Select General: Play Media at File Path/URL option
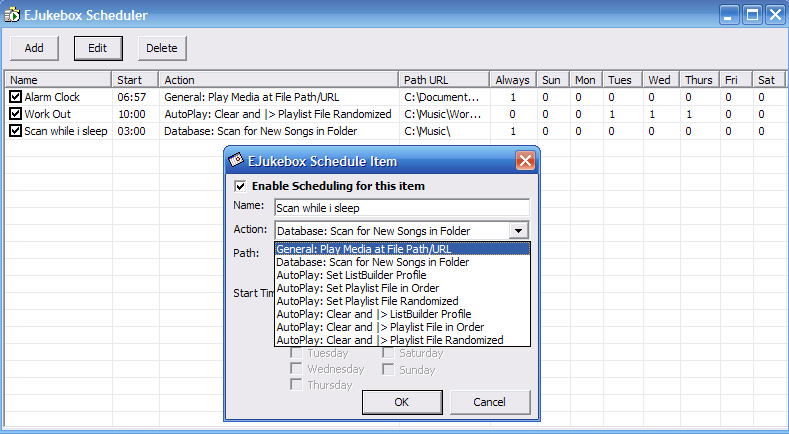Viewport: 789px width, 434px height. pyautogui.click(x=402, y=249)
